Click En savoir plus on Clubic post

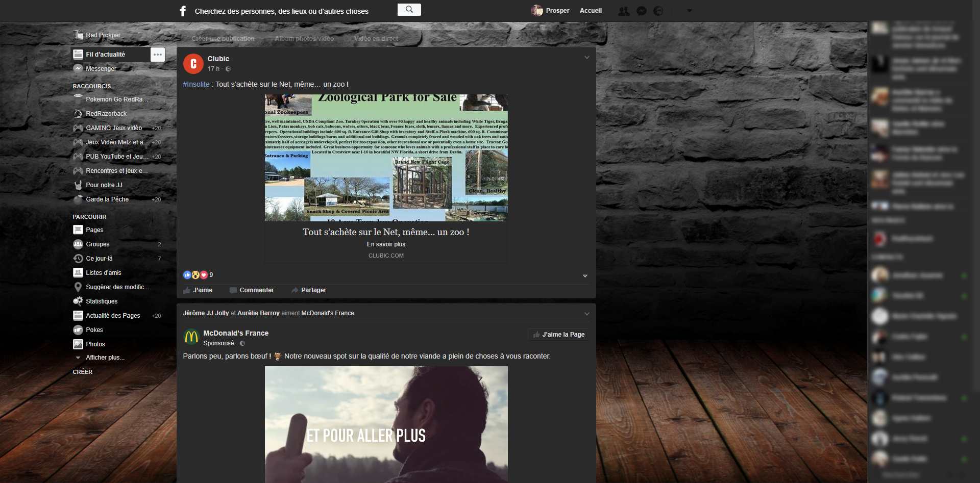click(386, 244)
